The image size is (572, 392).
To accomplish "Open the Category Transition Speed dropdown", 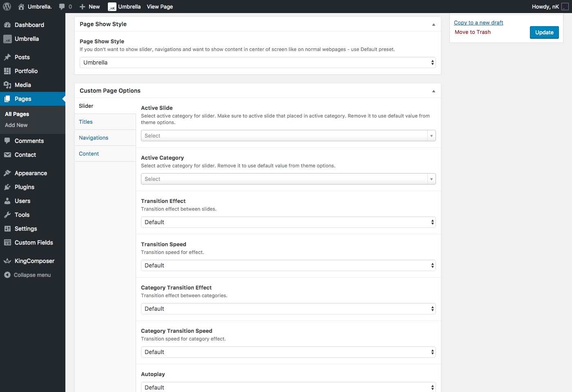I will point(288,352).
